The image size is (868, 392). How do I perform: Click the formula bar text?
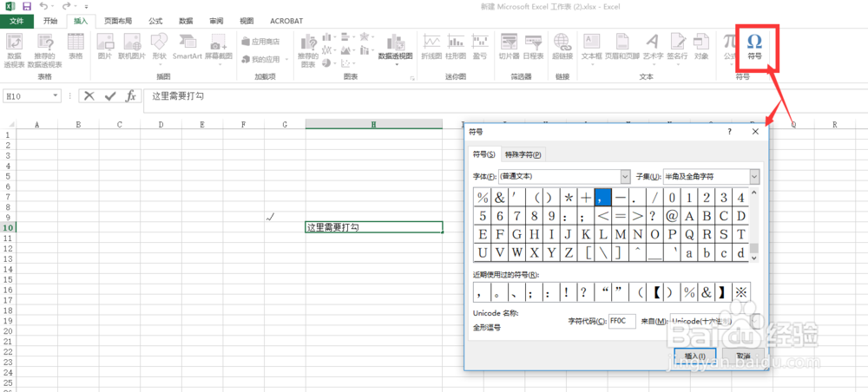tap(178, 96)
